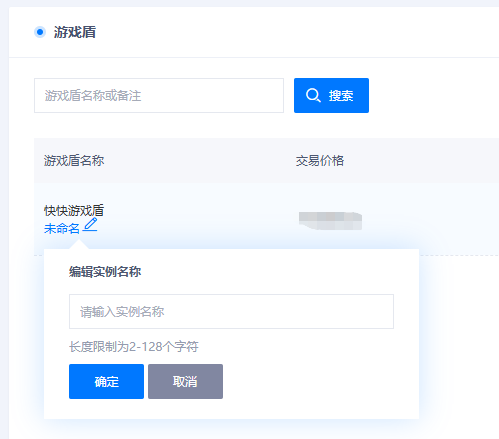Click the pencil edit icon beside 未命名
Image resolution: width=499 pixels, height=439 pixels.
[x=90, y=224]
